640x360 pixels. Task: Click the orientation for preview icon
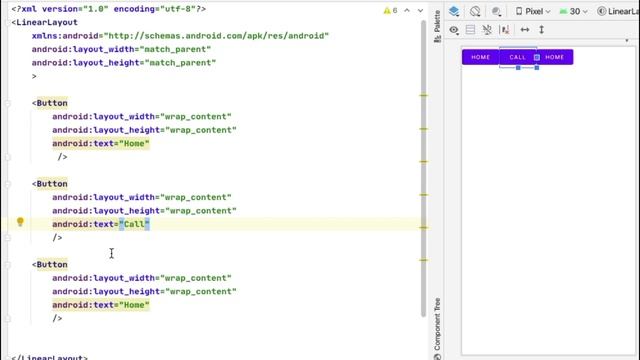(x=475, y=11)
